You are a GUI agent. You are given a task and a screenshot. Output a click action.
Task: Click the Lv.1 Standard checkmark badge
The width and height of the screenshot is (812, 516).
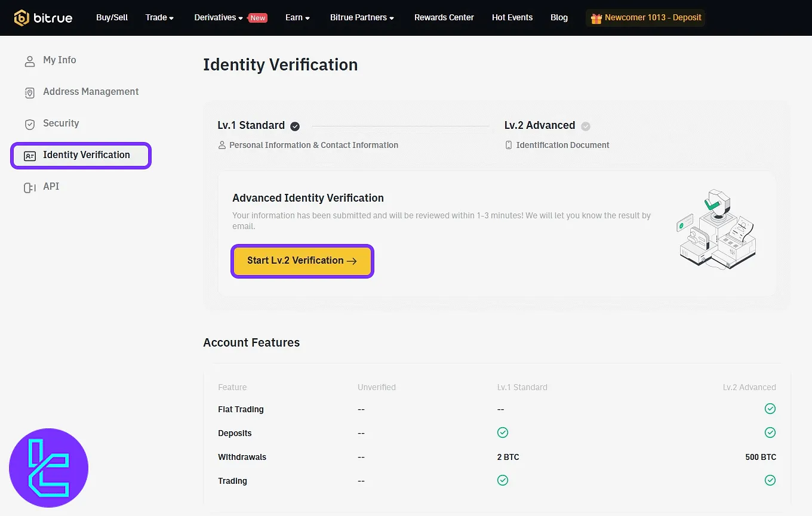coord(295,126)
